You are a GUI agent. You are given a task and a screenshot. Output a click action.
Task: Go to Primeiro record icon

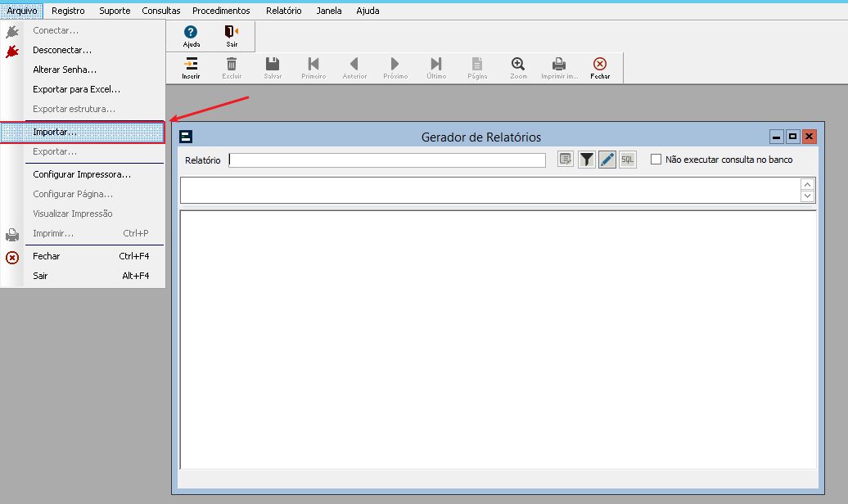pos(313,64)
